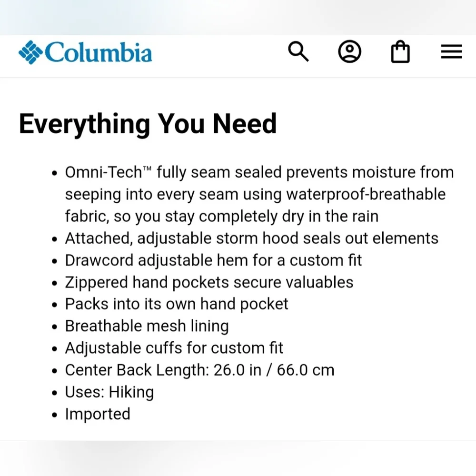476x476 pixels.
Task: Select the adjustable storm hood feature
Action: point(251,238)
